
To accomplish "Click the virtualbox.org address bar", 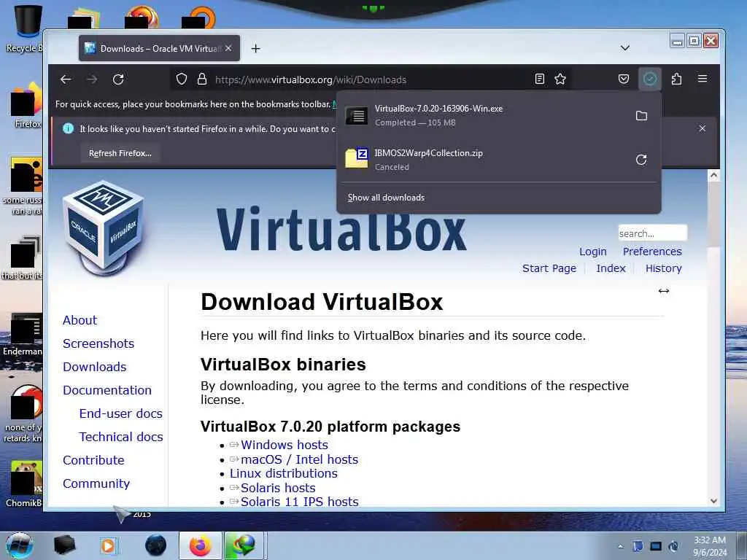I will (371, 79).
